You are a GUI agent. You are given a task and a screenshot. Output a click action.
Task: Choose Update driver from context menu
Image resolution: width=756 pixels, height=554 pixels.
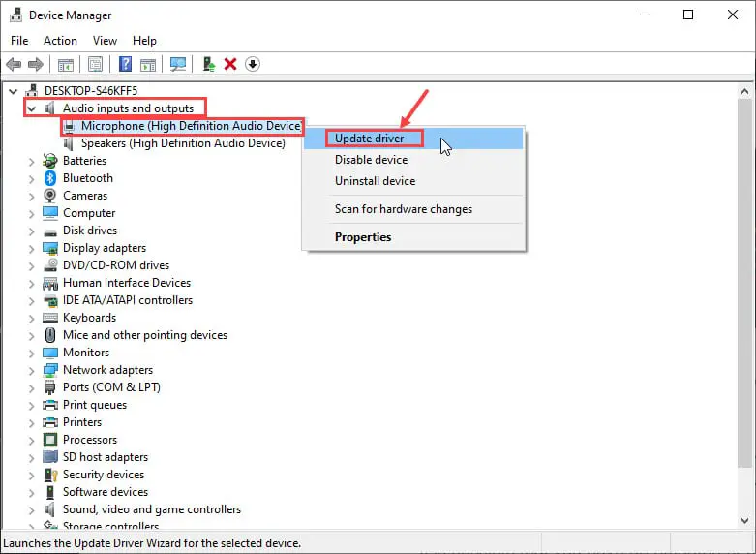coord(413,138)
